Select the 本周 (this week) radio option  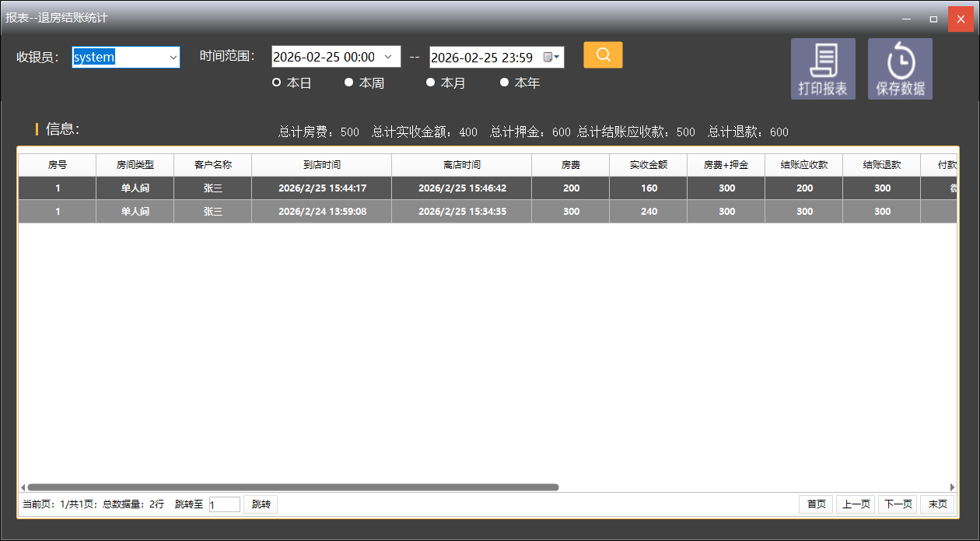(x=349, y=83)
